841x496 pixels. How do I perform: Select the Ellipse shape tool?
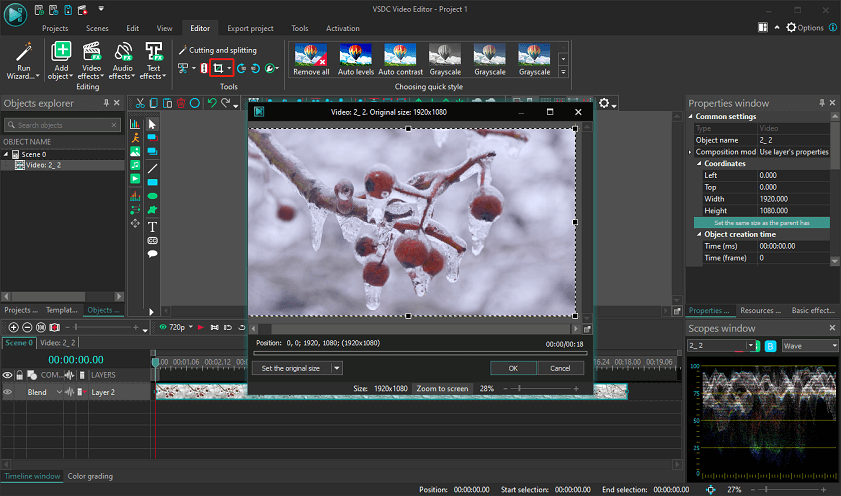152,196
